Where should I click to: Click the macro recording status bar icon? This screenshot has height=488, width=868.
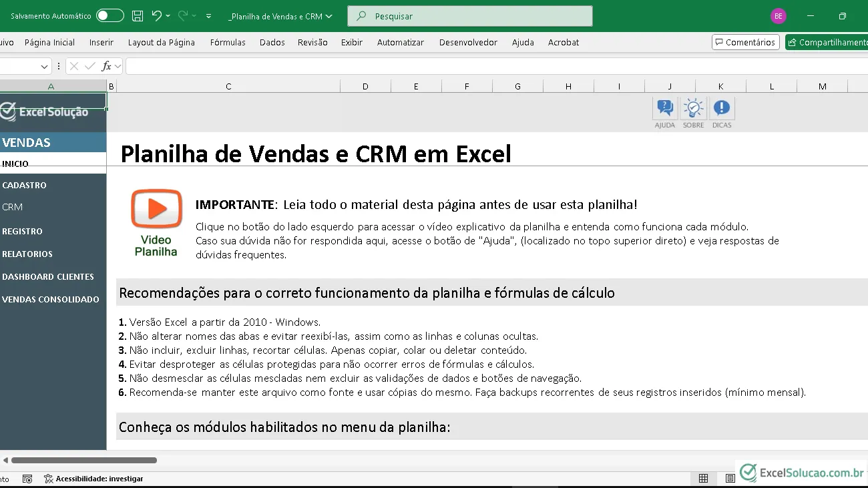click(27, 479)
